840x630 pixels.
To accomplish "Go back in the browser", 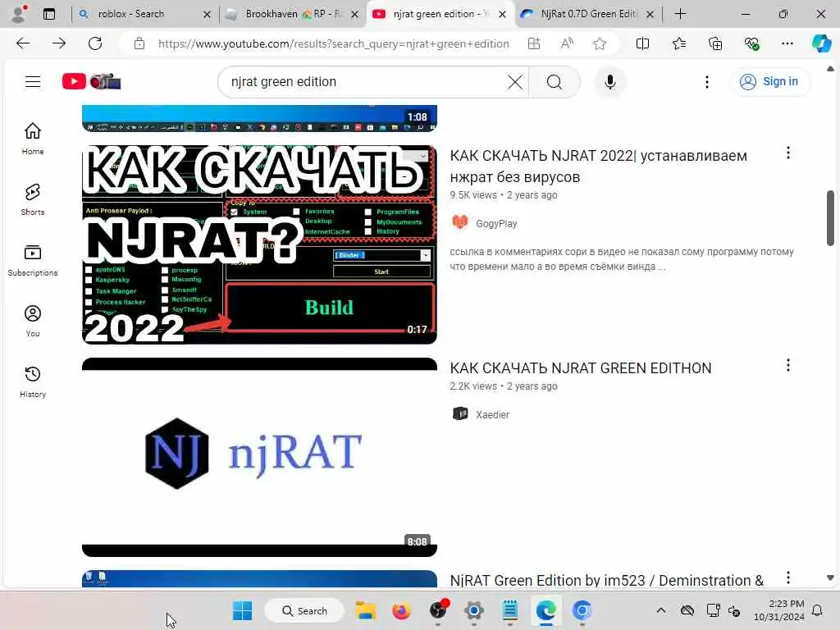I will click(x=23, y=43).
